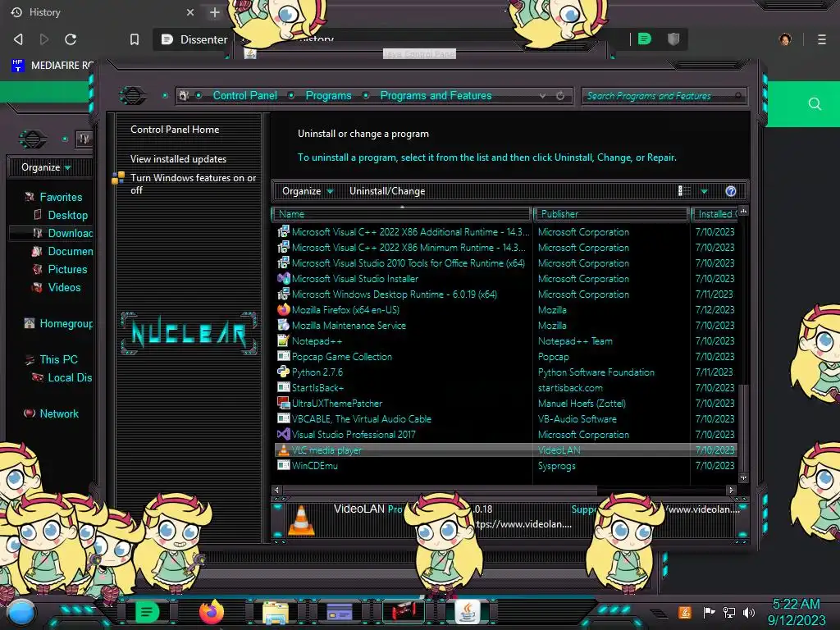840x630 pixels.
Task: Change the list view style icon
Action: [684, 191]
